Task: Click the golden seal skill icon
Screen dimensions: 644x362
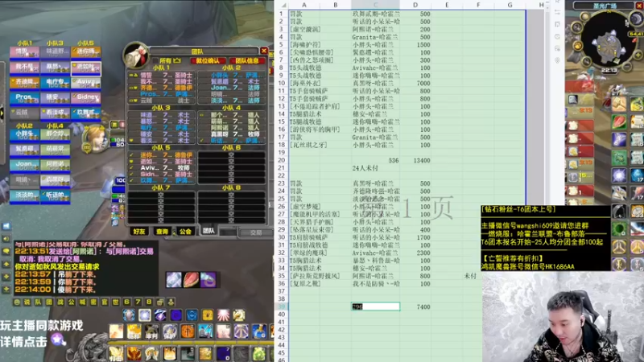Action: tap(208, 315)
